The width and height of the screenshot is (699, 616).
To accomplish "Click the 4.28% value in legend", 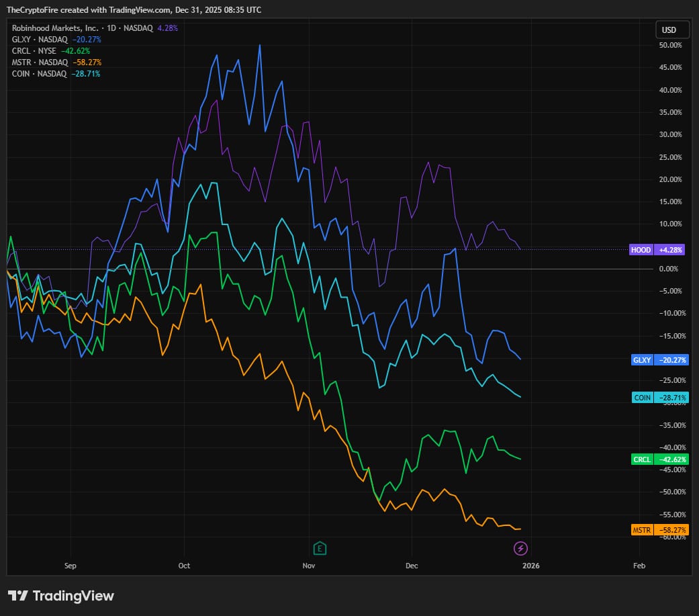I will (168, 28).
